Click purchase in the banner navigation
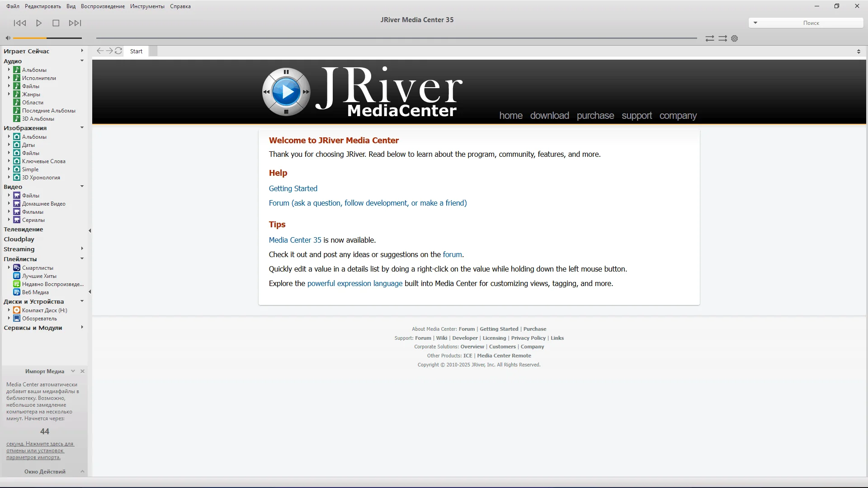The width and height of the screenshot is (868, 488). (595, 116)
